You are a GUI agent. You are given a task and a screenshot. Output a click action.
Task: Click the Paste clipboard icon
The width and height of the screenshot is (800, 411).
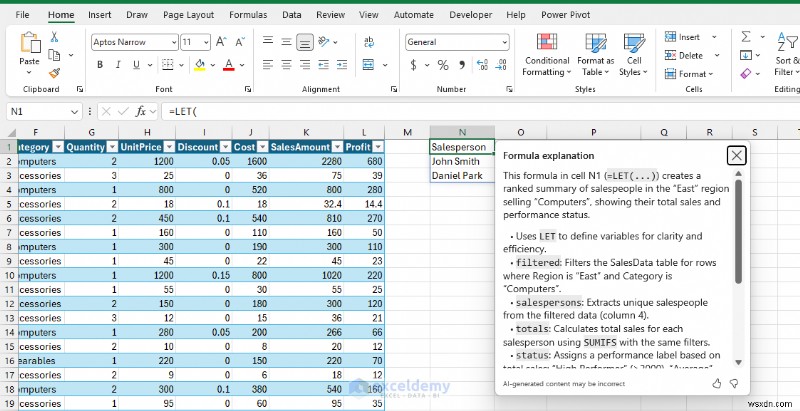coord(29,43)
